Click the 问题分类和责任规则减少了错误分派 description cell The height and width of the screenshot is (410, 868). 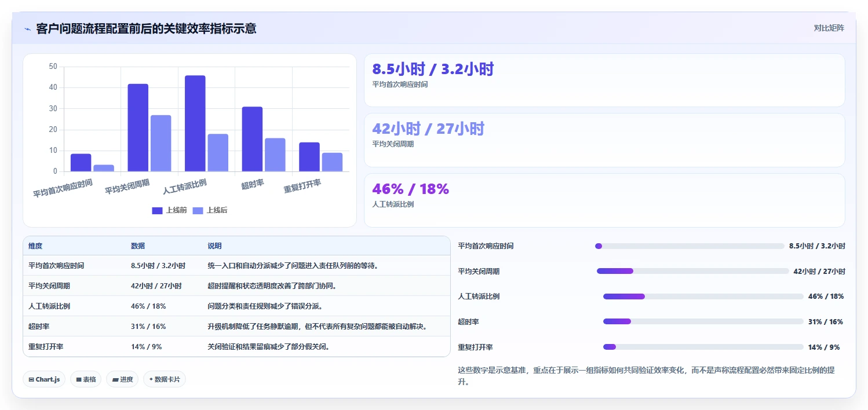(x=265, y=306)
